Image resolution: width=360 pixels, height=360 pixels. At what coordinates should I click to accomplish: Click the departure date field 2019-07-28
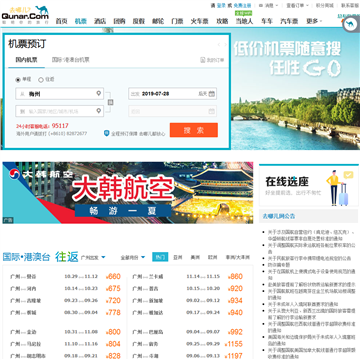[x=173, y=94]
